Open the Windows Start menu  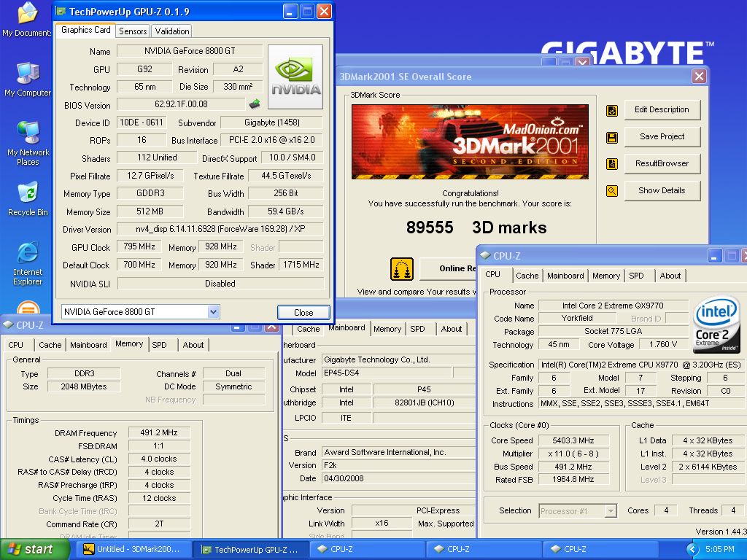[x=34, y=550]
